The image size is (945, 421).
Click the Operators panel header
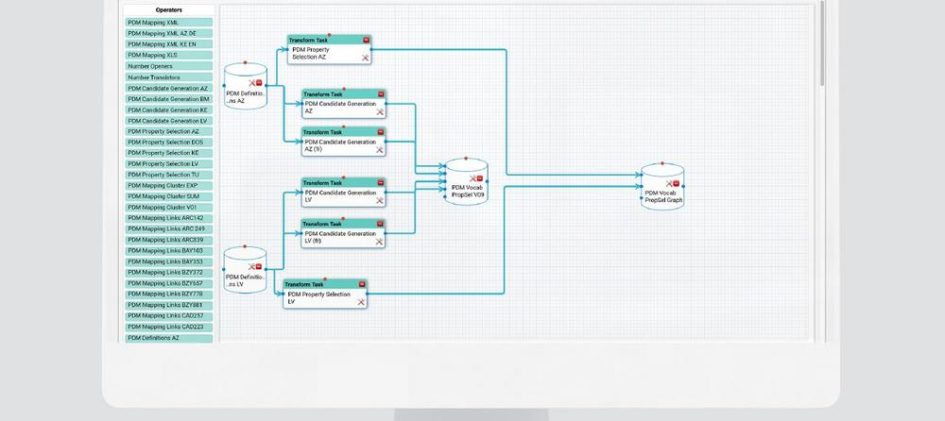click(x=168, y=10)
